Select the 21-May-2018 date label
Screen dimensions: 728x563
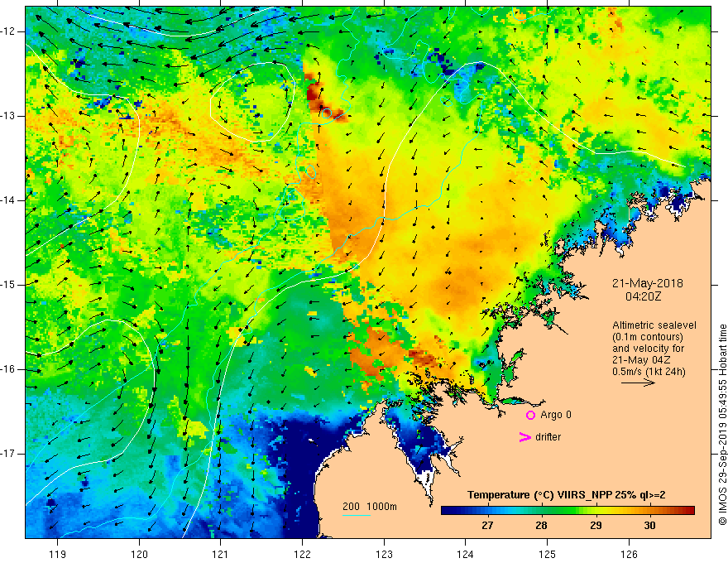coord(648,283)
